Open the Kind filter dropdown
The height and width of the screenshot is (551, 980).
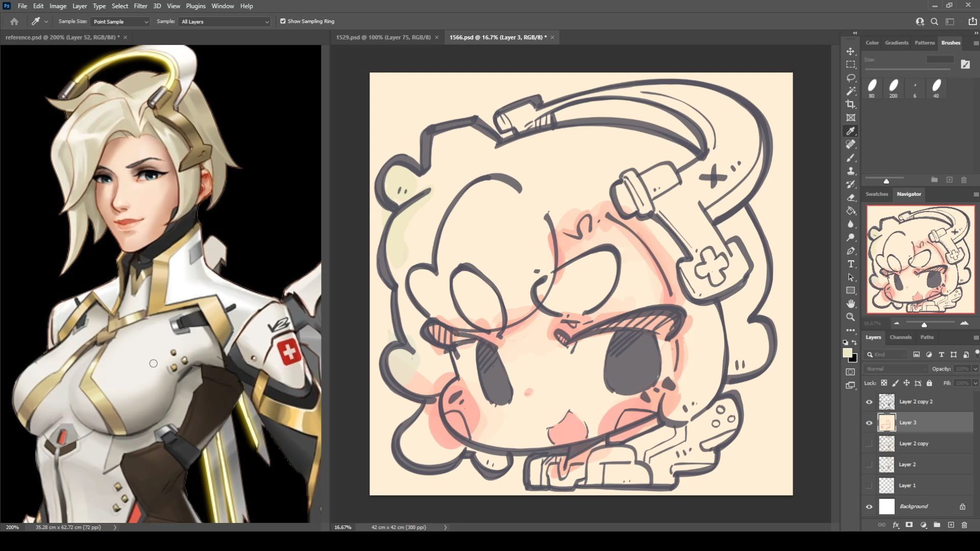click(x=886, y=355)
